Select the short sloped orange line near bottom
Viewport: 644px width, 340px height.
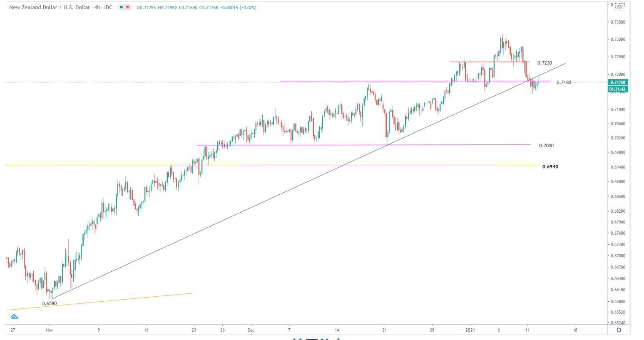coord(99,302)
